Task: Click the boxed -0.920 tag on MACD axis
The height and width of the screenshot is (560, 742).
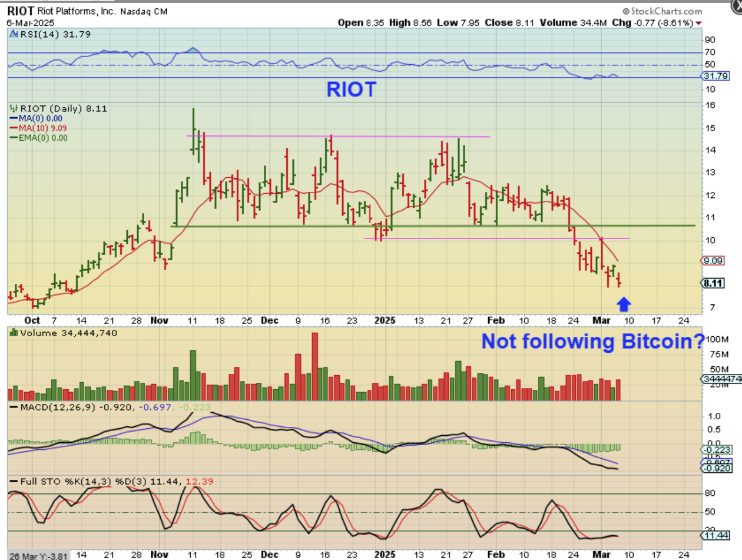Action: (x=717, y=469)
